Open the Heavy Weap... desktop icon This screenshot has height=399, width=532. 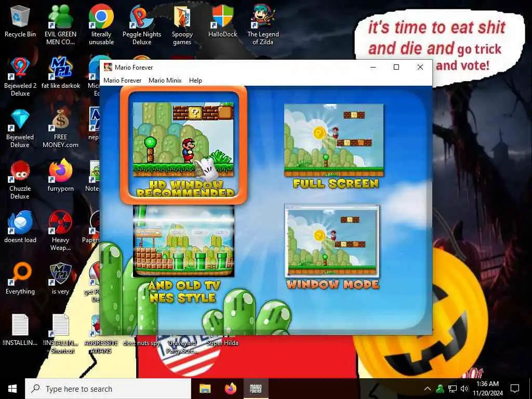pyautogui.click(x=60, y=231)
